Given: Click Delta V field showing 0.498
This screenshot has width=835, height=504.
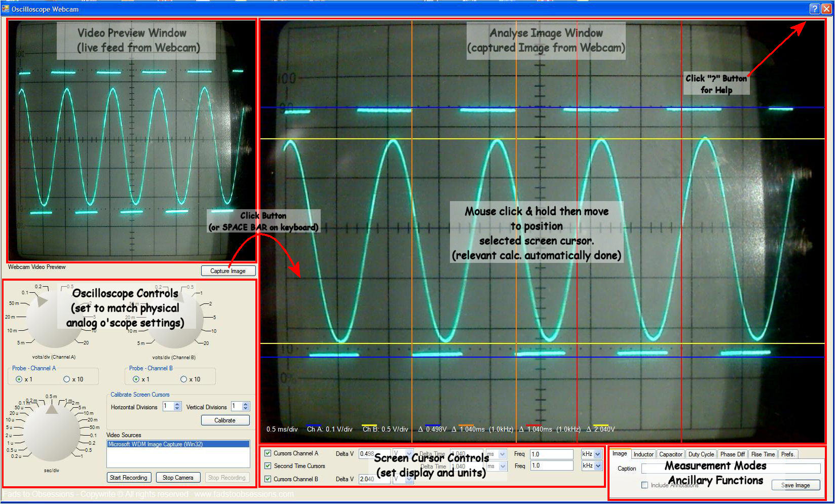Looking at the screenshot, I should [x=374, y=454].
